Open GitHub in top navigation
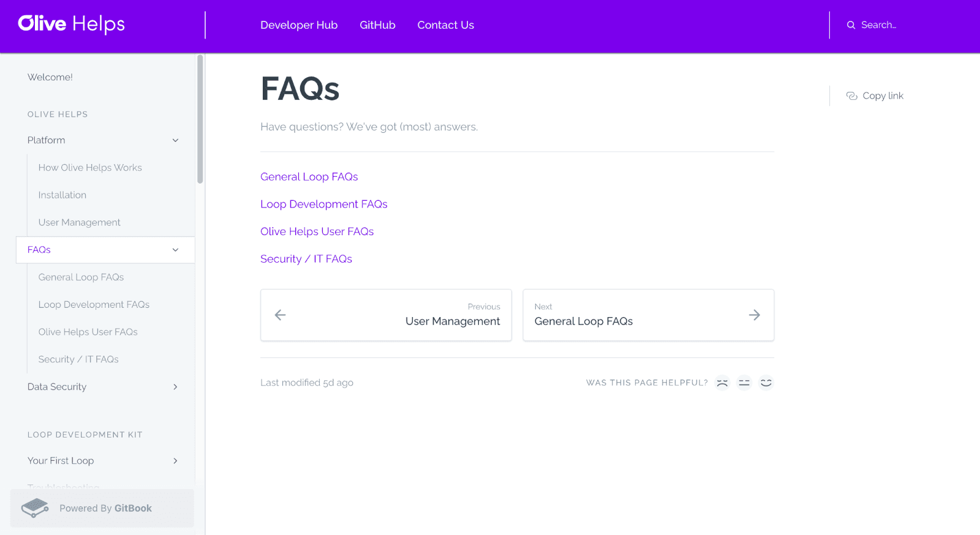980x535 pixels. [x=377, y=25]
